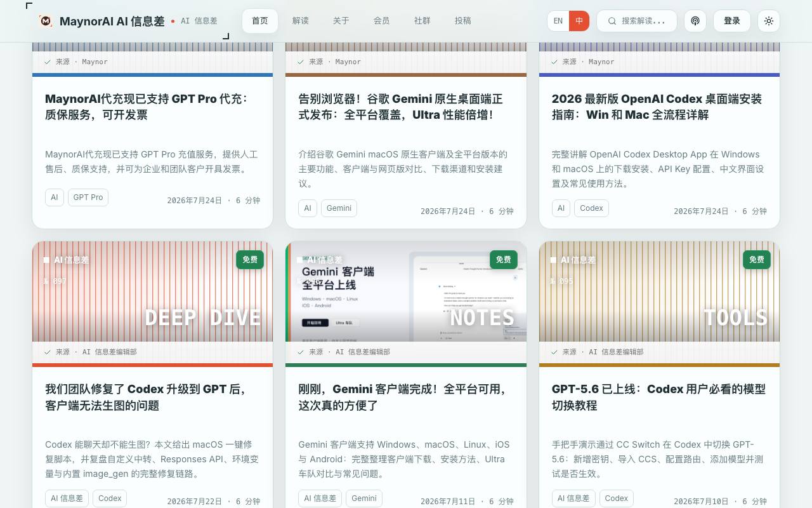Screen dimensions: 812x508
Task: Open the 关于 nav item
Action: [341, 21]
